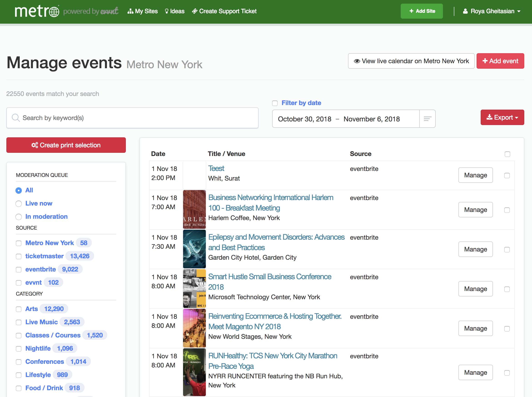Check the Food / Drink category filter
The height and width of the screenshot is (397, 532).
[x=18, y=388]
